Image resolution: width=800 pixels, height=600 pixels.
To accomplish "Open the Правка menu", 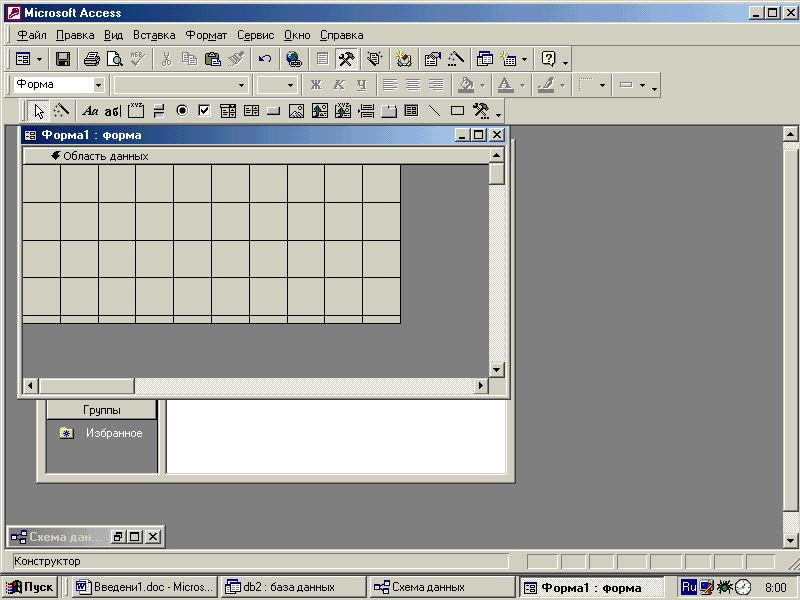I will pos(75,35).
